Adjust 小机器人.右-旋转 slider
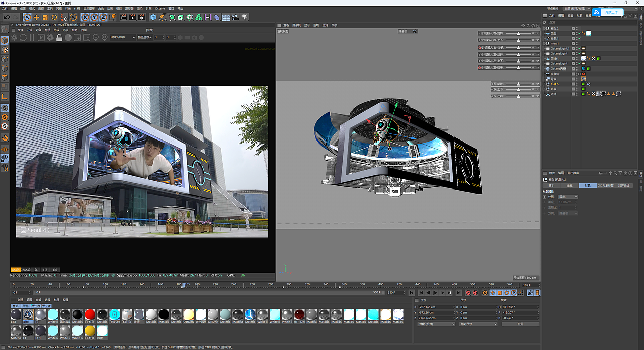The height and width of the screenshot is (350, 644). pyautogui.click(x=519, y=33)
